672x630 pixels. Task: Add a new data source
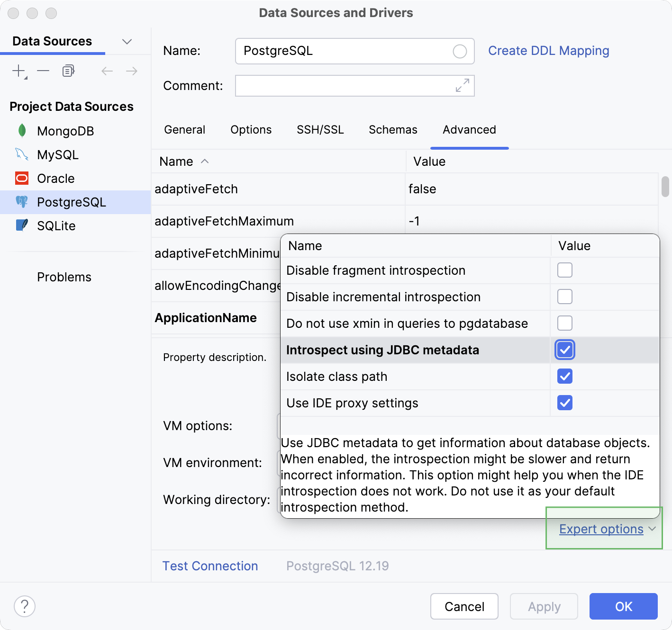point(18,71)
